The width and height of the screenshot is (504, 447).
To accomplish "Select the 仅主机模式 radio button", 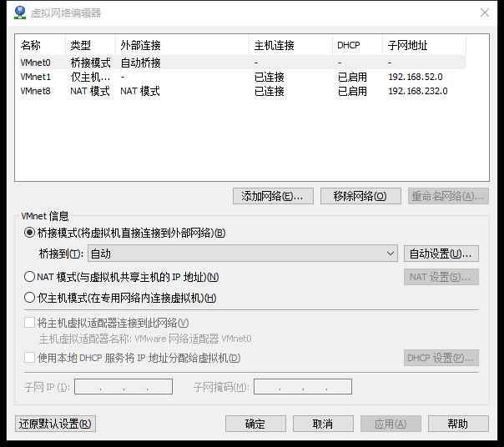I will click(x=29, y=298).
